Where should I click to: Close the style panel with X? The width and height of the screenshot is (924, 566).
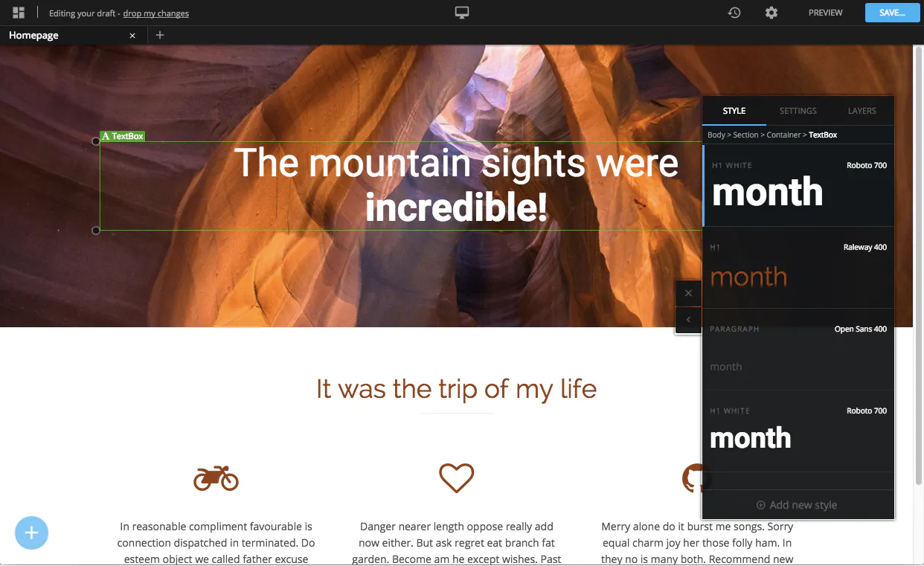pyautogui.click(x=688, y=293)
